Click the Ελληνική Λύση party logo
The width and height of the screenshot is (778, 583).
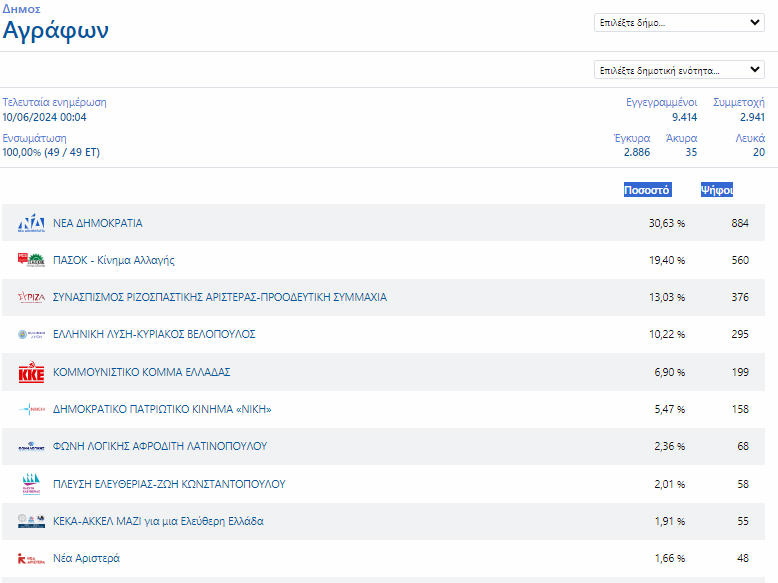click(x=31, y=334)
